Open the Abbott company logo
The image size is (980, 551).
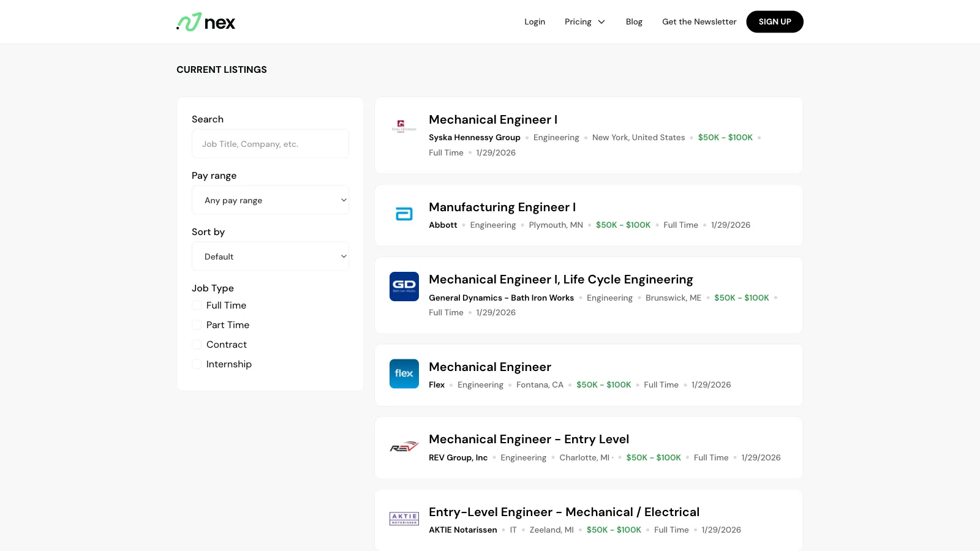[x=404, y=214]
